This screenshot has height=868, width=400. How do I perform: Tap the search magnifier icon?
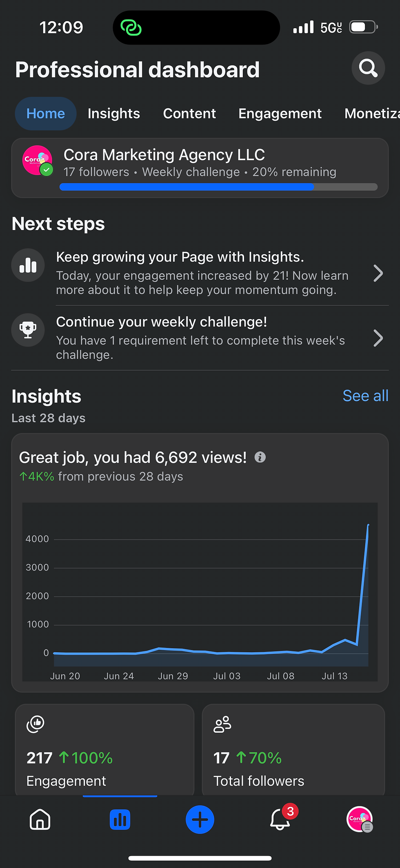[368, 68]
